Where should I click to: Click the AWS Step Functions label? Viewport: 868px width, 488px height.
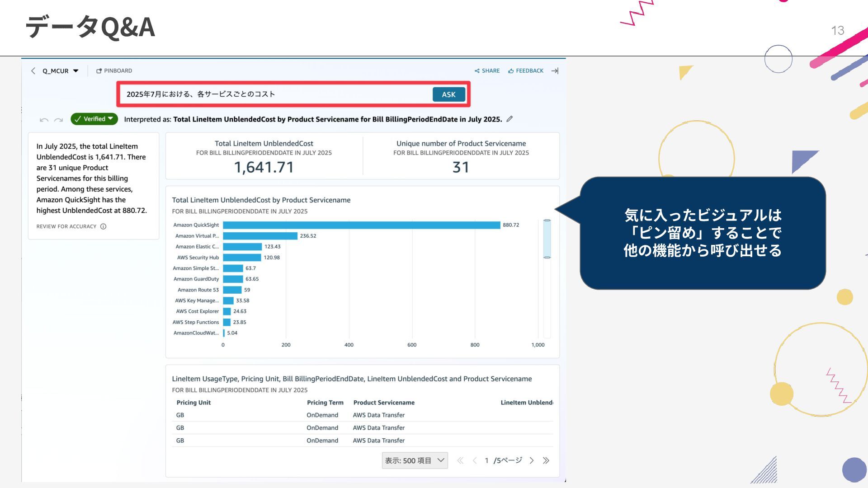point(196,322)
